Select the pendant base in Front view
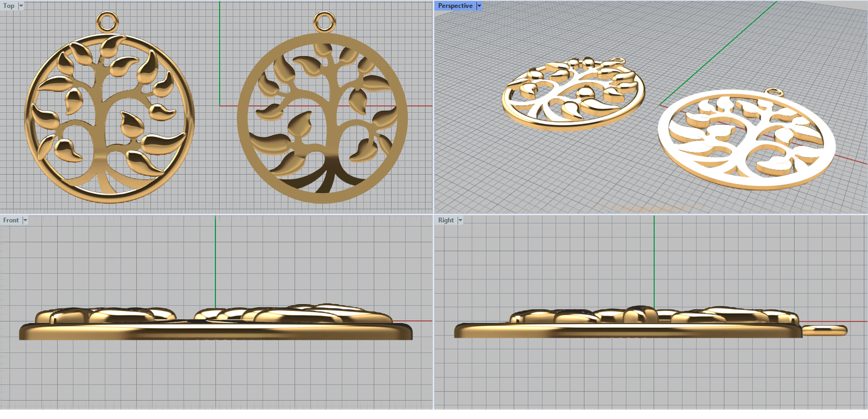This screenshot has width=868, height=419. [x=217, y=331]
